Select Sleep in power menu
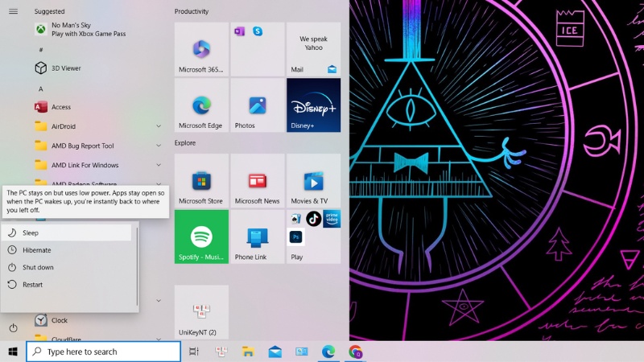 pos(66,232)
